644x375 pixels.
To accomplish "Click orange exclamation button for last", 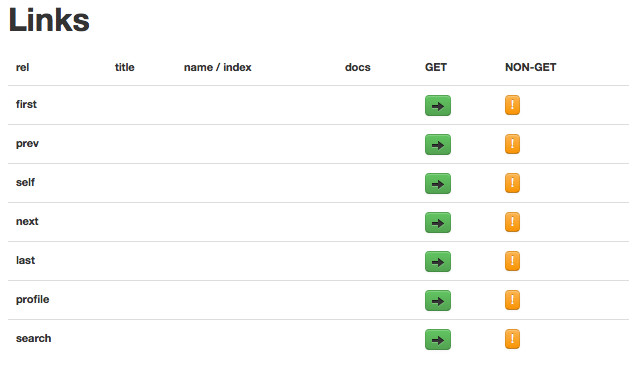I will pyautogui.click(x=512, y=261).
